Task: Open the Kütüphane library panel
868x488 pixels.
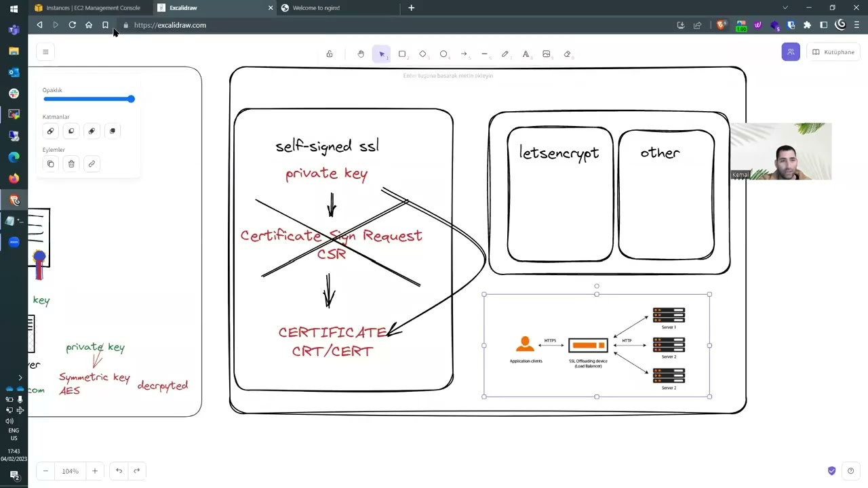Action: (x=833, y=52)
